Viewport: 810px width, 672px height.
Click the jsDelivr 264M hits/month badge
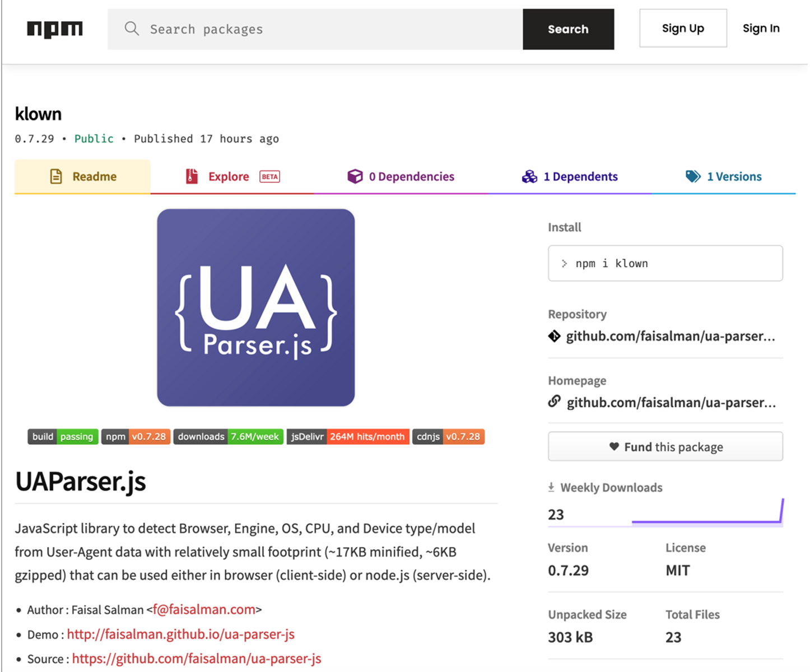(348, 436)
